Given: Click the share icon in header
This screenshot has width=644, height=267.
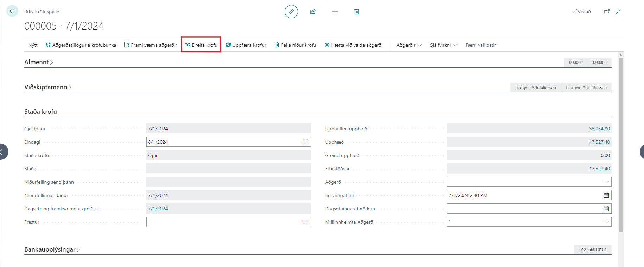Looking at the screenshot, I should coord(313,12).
